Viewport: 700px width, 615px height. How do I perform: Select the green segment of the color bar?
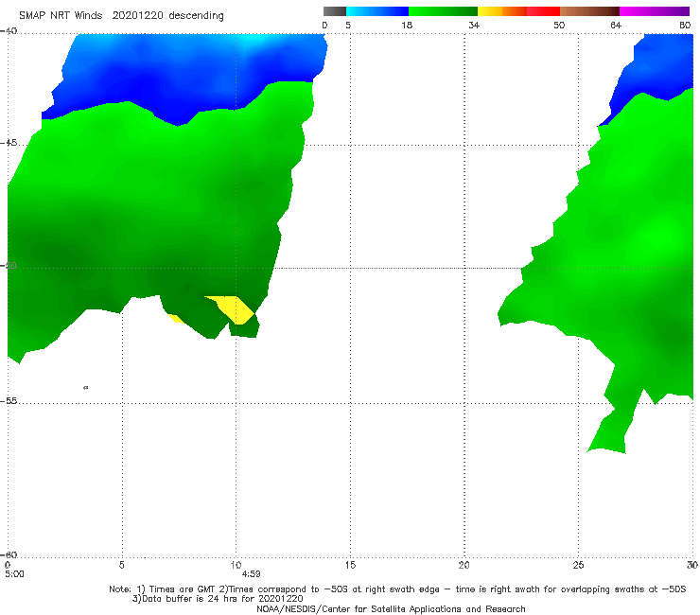(x=443, y=11)
